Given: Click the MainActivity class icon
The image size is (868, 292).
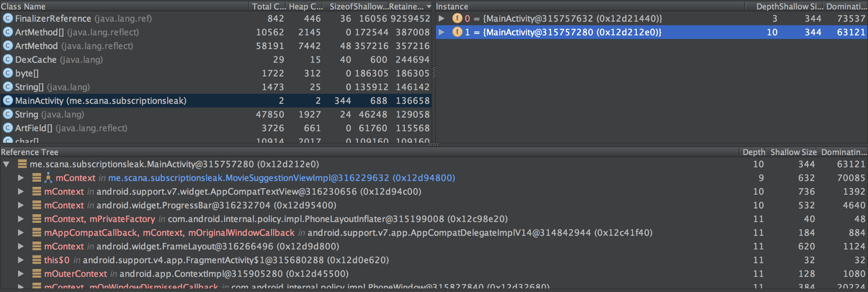Looking at the screenshot, I should [x=8, y=101].
